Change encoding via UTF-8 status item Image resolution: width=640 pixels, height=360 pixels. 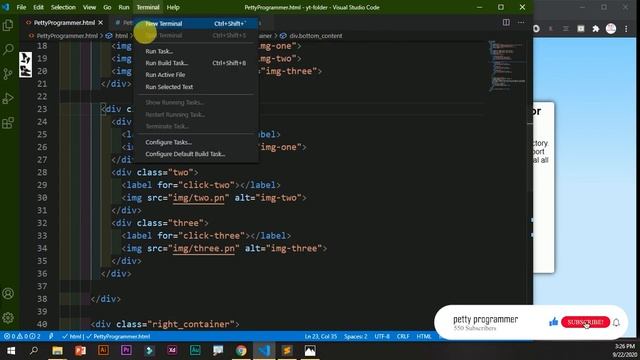tap(382, 336)
